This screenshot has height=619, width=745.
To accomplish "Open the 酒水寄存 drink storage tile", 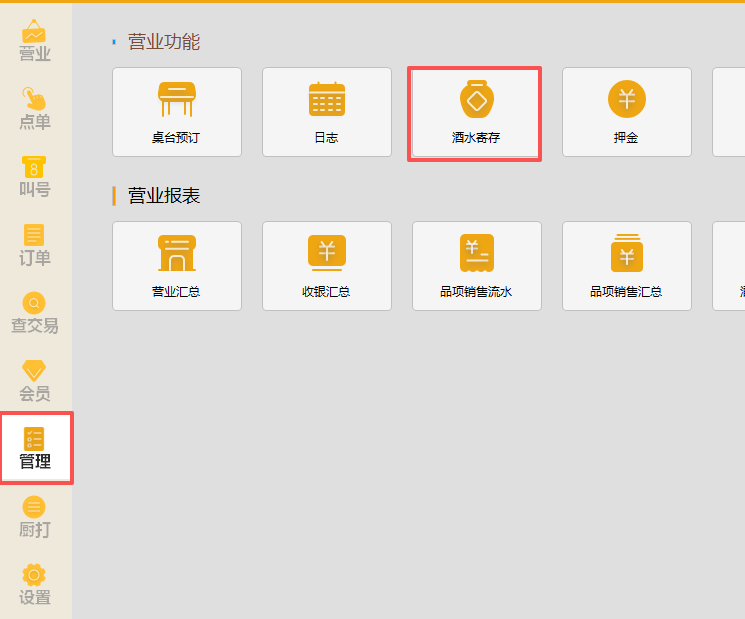I will [475, 113].
